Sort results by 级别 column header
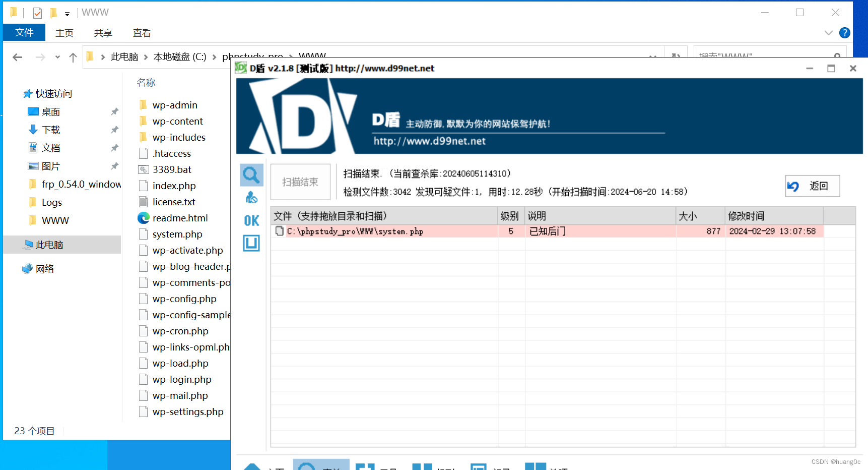 click(x=511, y=216)
